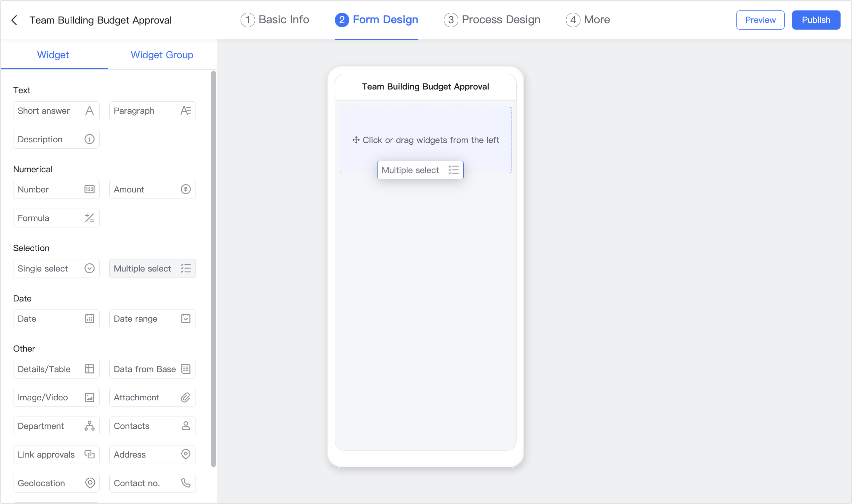This screenshot has height=504, width=852.
Task: Select the Short answer widget
Action: [x=56, y=110]
